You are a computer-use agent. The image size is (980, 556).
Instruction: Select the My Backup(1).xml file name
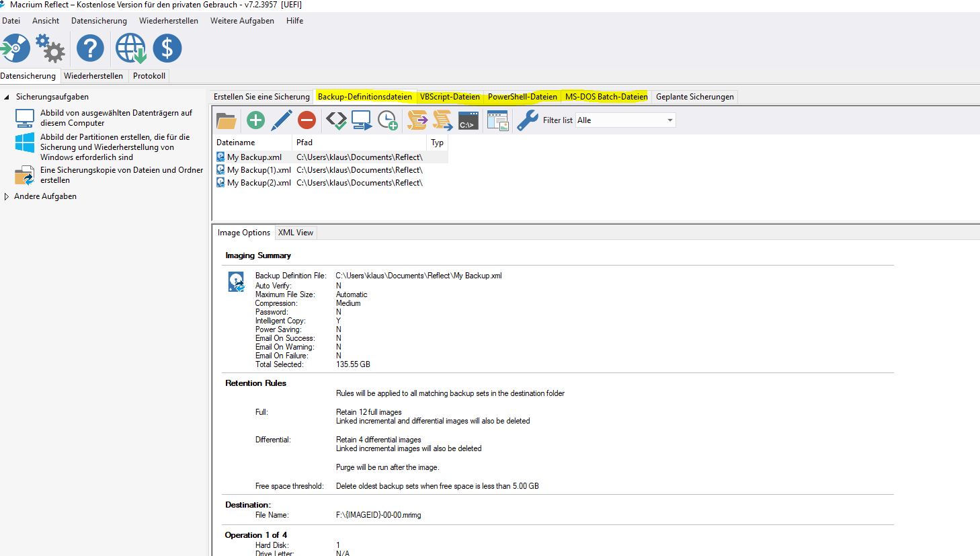[259, 170]
